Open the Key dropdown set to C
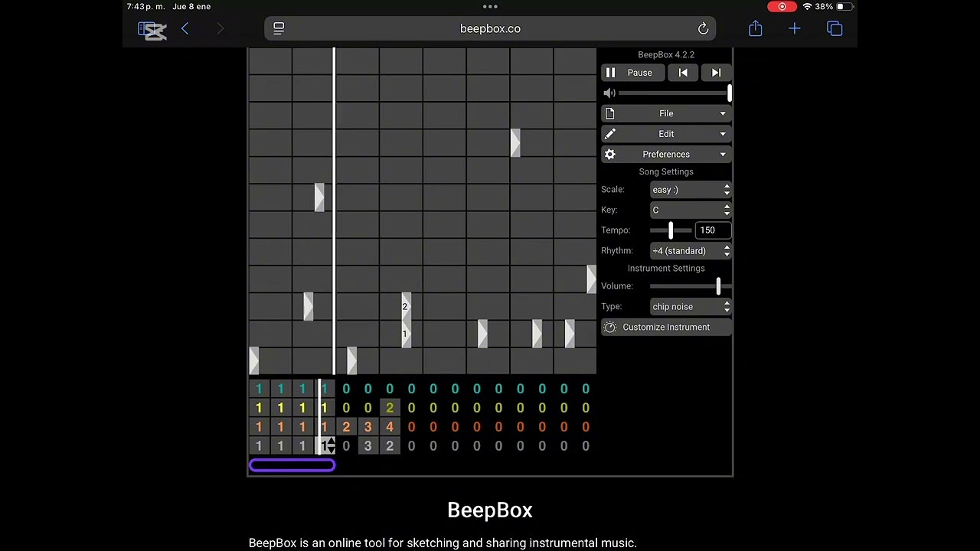Image resolution: width=980 pixels, height=551 pixels. [691, 210]
